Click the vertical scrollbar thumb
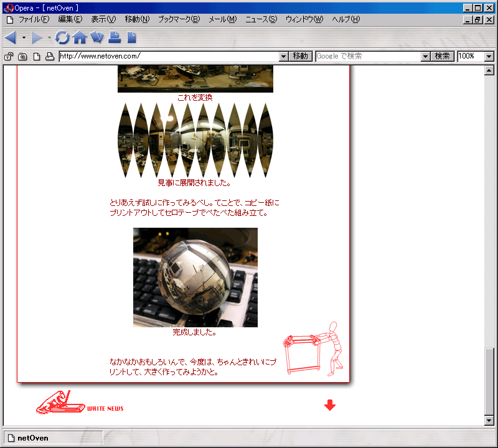Viewport: 498px width, 448px height. 489,381
